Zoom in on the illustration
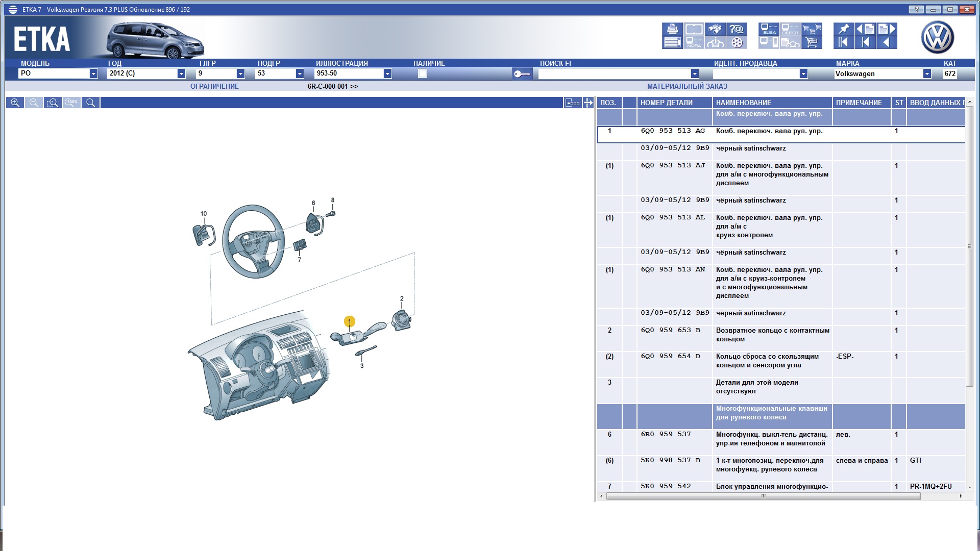Viewport: 980px width, 551px height. [x=15, y=103]
